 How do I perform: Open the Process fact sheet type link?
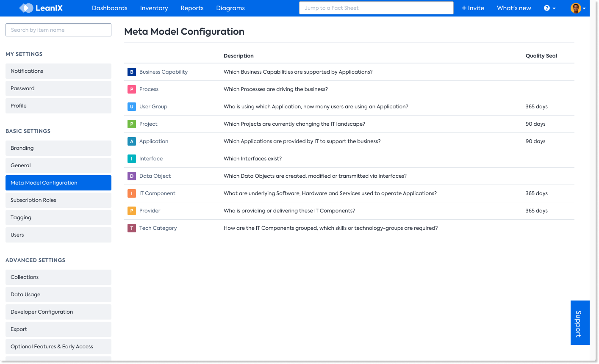coord(149,89)
